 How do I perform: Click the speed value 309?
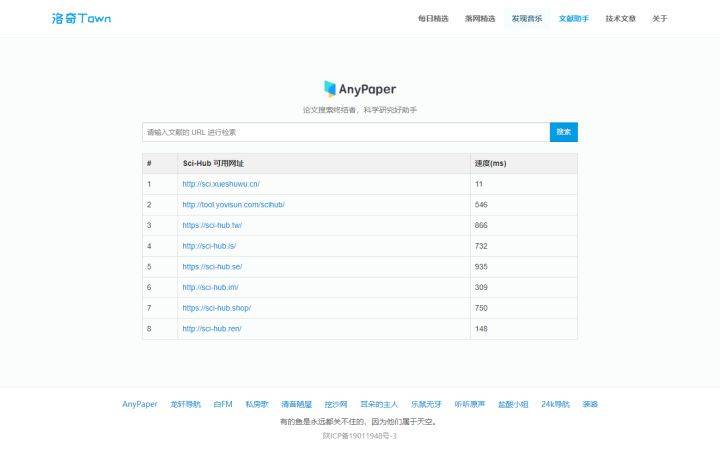[481, 287]
